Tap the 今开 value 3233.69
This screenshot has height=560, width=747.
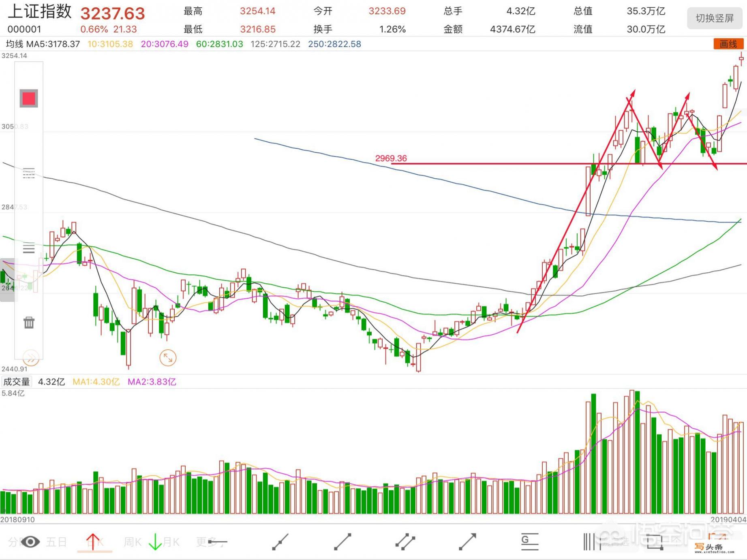click(x=387, y=11)
